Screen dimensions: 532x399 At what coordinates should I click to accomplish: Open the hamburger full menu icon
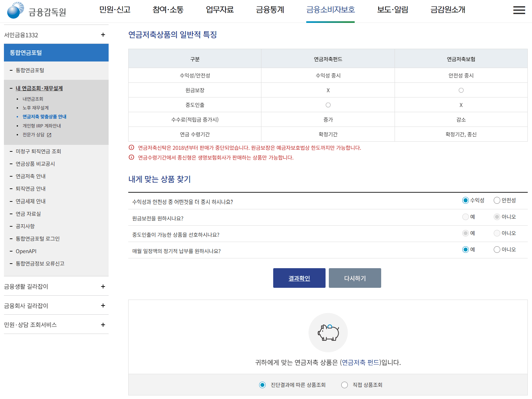(519, 10)
